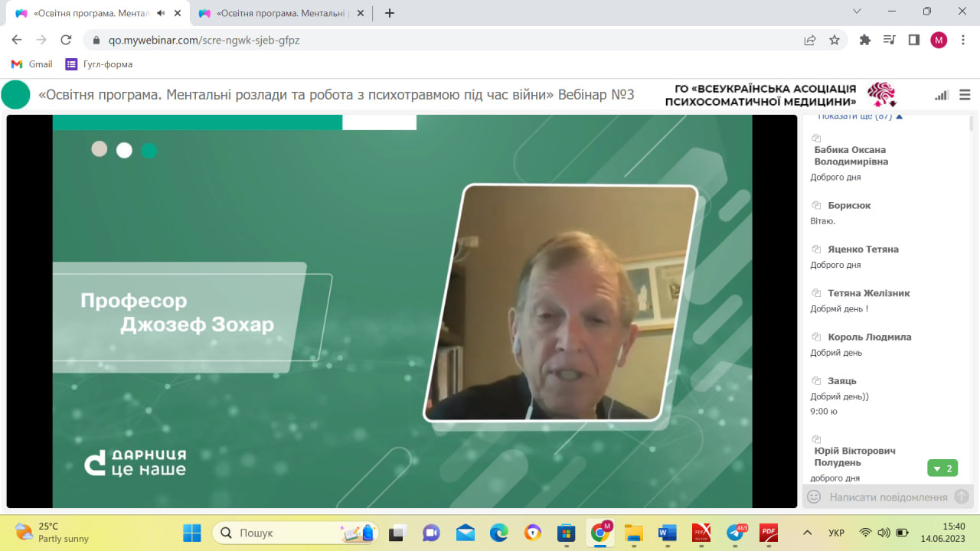The image size is (980, 551).
Task: Click the reply icon above Бабика Оксана Володимирівна
Action: pyautogui.click(x=816, y=138)
